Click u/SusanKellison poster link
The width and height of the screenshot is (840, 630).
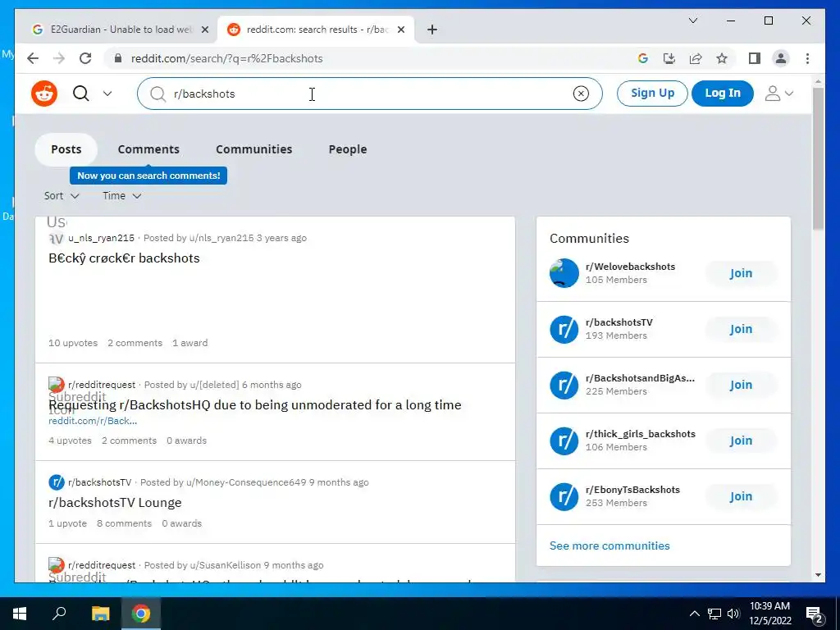pyautogui.click(x=225, y=565)
